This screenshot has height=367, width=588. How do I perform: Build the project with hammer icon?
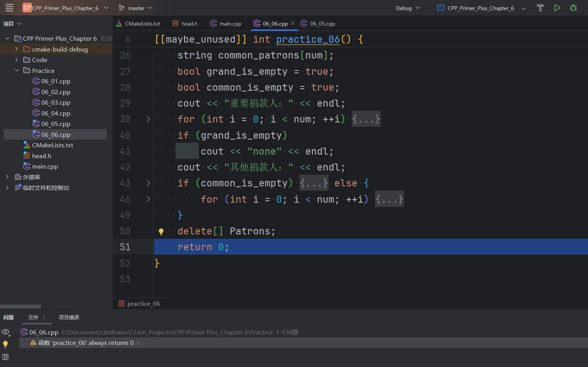[x=540, y=8]
